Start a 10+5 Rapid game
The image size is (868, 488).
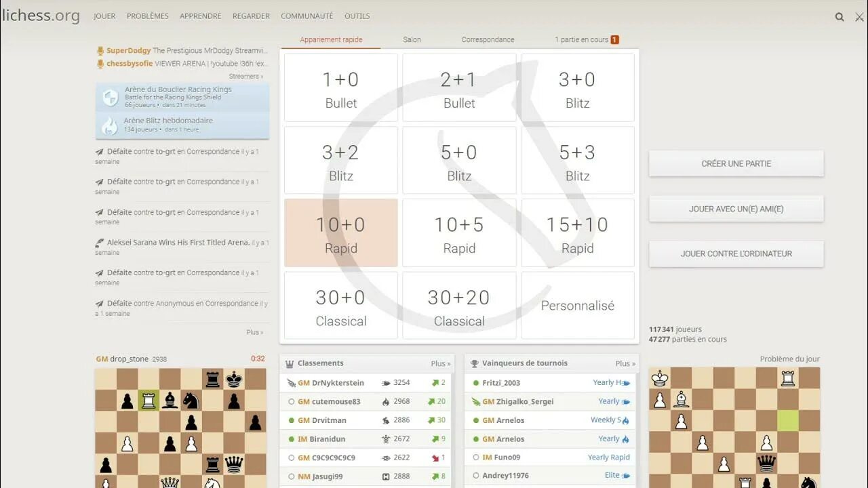click(459, 233)
